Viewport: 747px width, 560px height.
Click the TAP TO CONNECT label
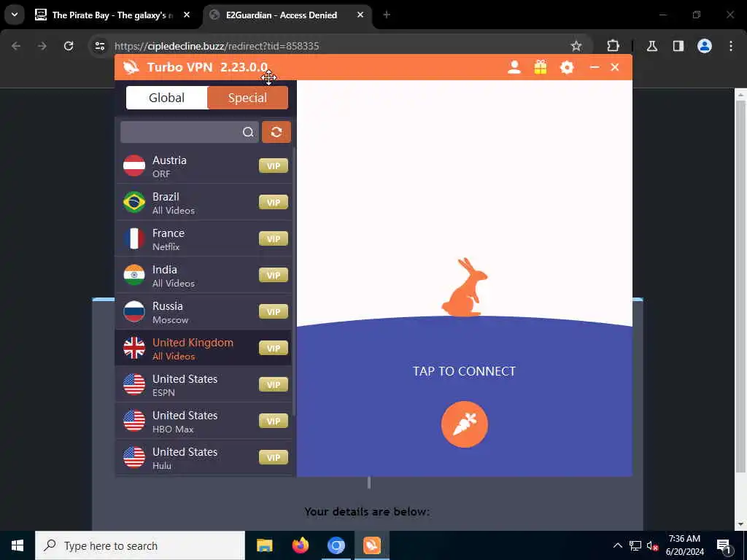(464, 371)
